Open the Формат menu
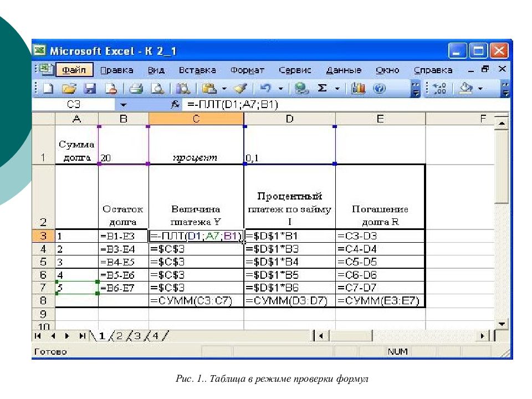The width and height of the screenshot is (532, 399). (247, 70)
